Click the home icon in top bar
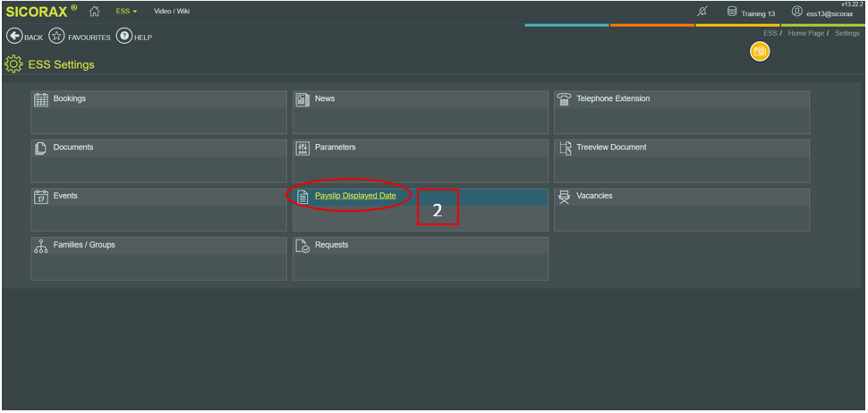 [94, 11]
